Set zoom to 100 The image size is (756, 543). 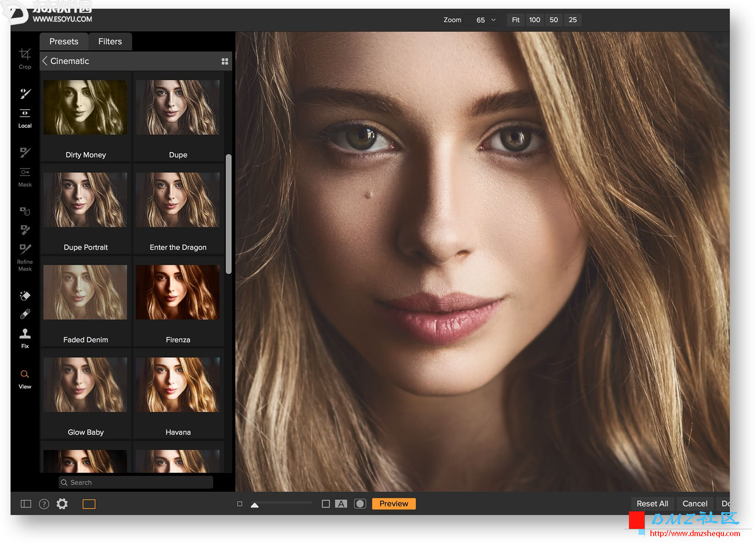[534, 20]
